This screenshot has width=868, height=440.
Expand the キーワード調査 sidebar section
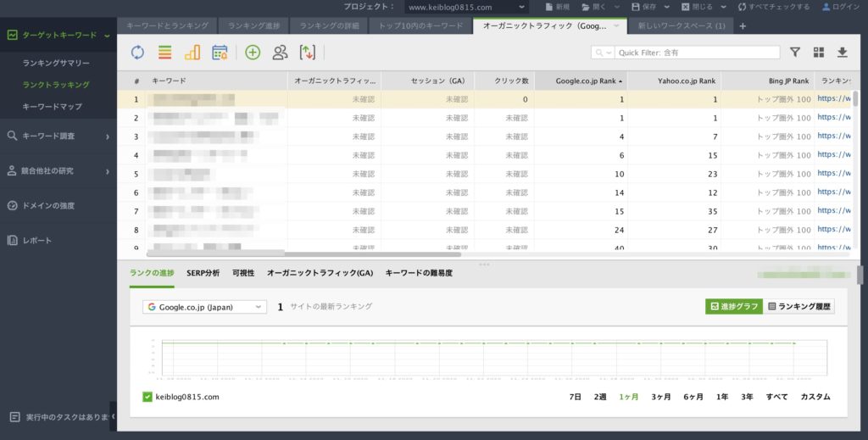(108, 136)
